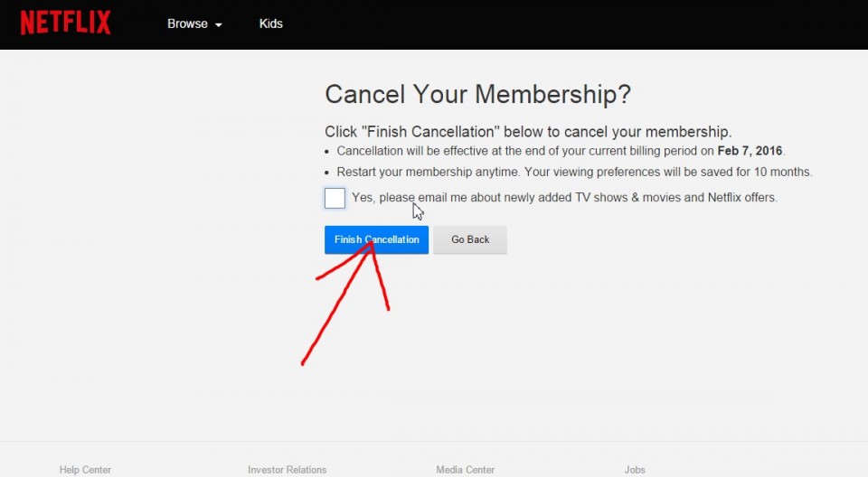This screenshot has width=868, height=477.
Task: Go to the Kids section
Action: [270, 24]
